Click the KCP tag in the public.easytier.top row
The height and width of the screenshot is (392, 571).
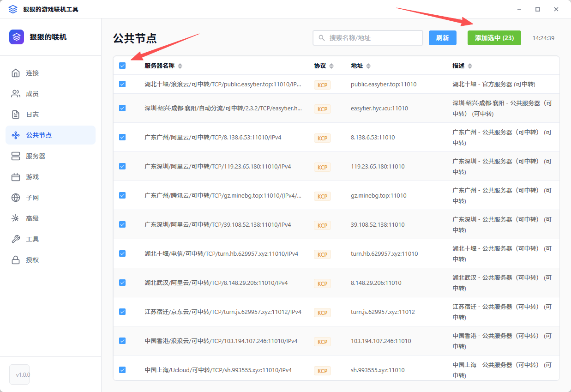[x=322, y=85]
